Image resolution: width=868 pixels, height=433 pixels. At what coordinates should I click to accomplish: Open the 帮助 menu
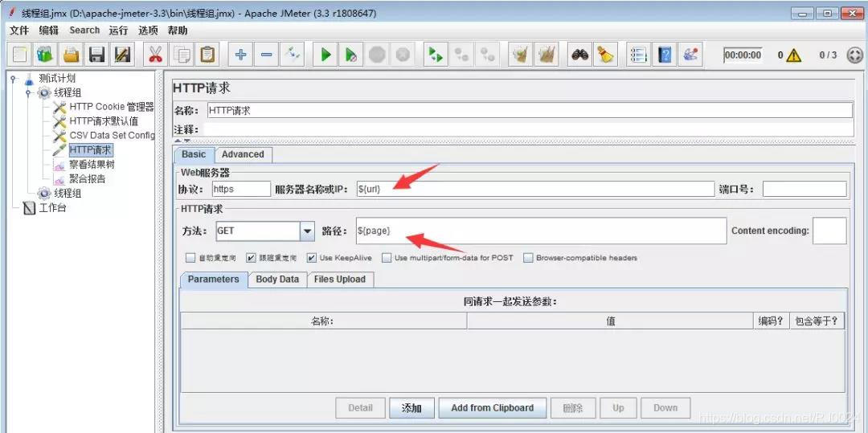click(x=178, y=31)
